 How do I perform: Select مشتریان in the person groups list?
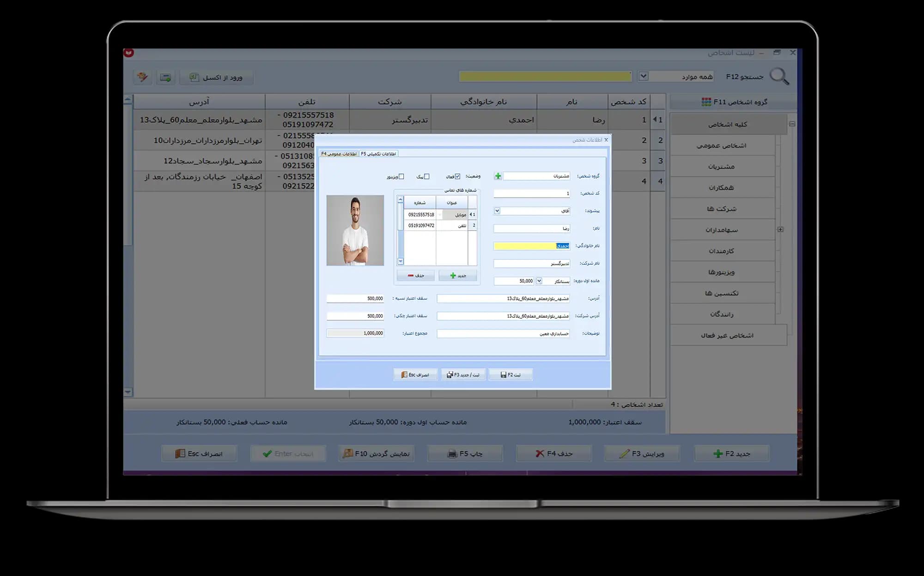(722, 166)
